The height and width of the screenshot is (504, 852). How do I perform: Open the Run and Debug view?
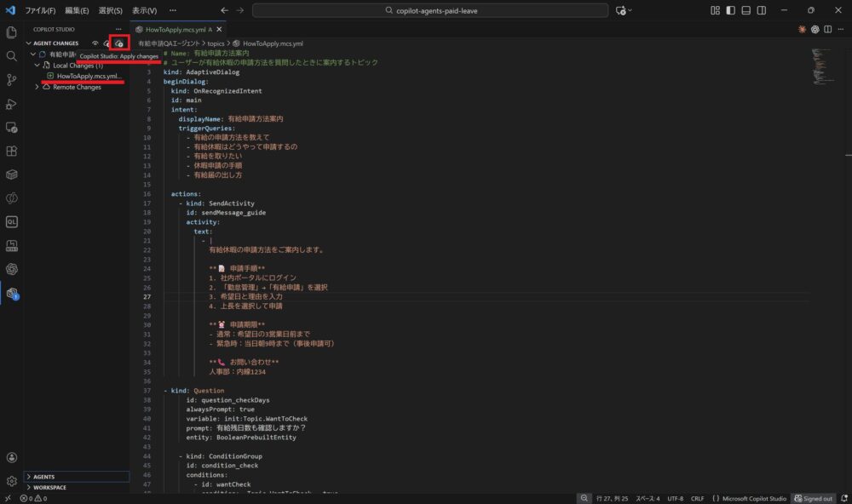coord(12,103)
